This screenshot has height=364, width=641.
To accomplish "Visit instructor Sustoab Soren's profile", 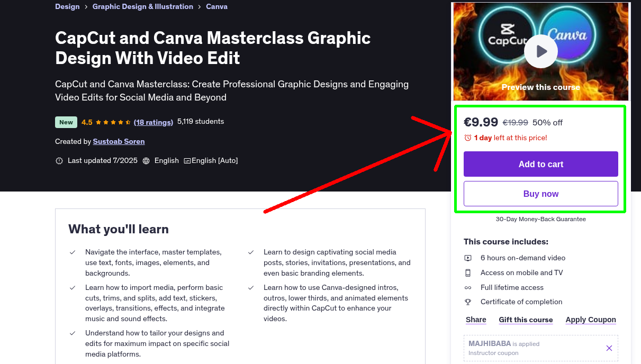I will tap(119, 141).
